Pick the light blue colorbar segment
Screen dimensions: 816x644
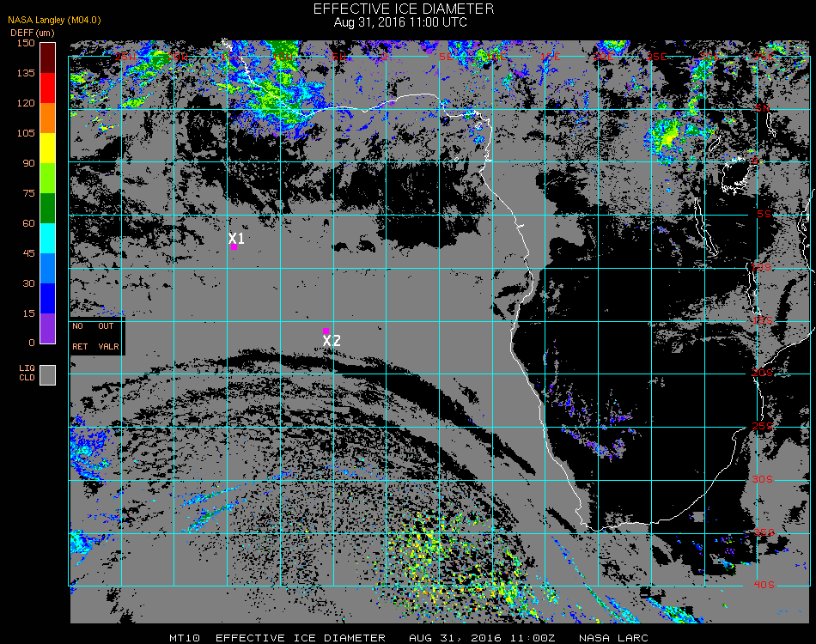[48, 269]
